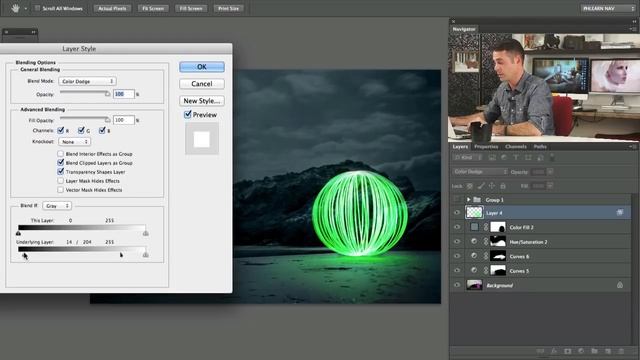Open the Blend If Gray dropdown
Image resolution: width=640 pixels, height=360 pixels.
[57, 206]
